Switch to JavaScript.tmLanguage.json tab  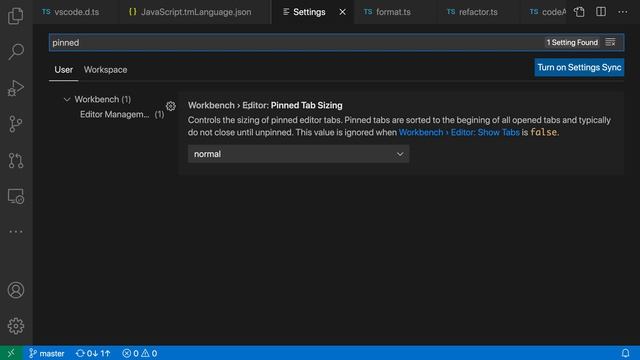pos(195,12)
